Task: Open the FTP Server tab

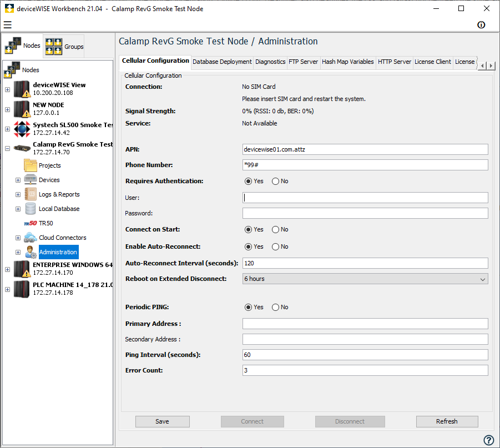Action: [303, 62]
